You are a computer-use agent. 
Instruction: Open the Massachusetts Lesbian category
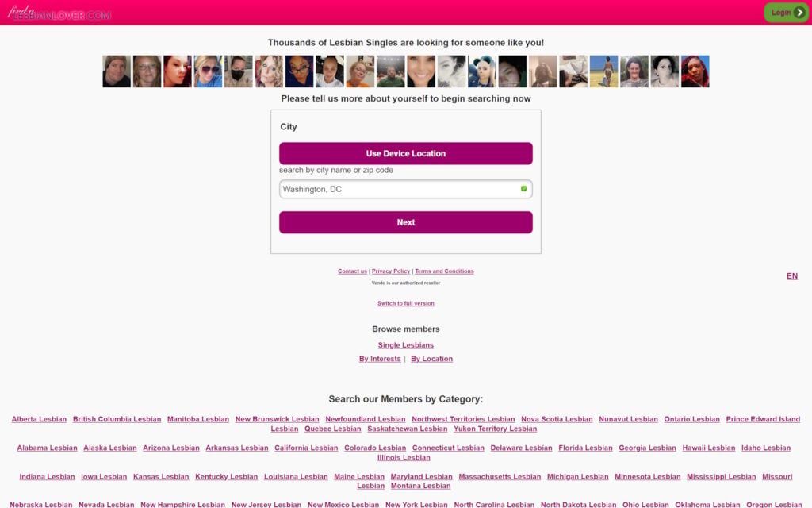tap(500, 477)
